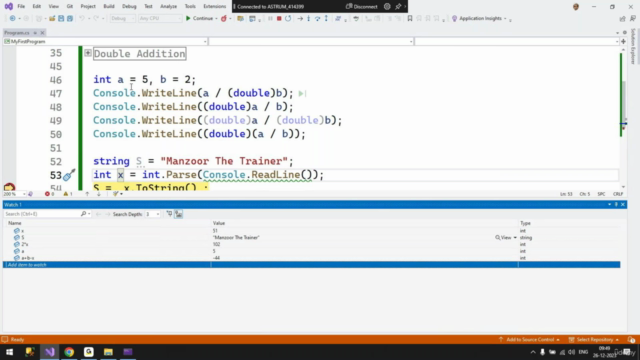Open the Test menu
640x360 pixels.
[x=148, y=7]
